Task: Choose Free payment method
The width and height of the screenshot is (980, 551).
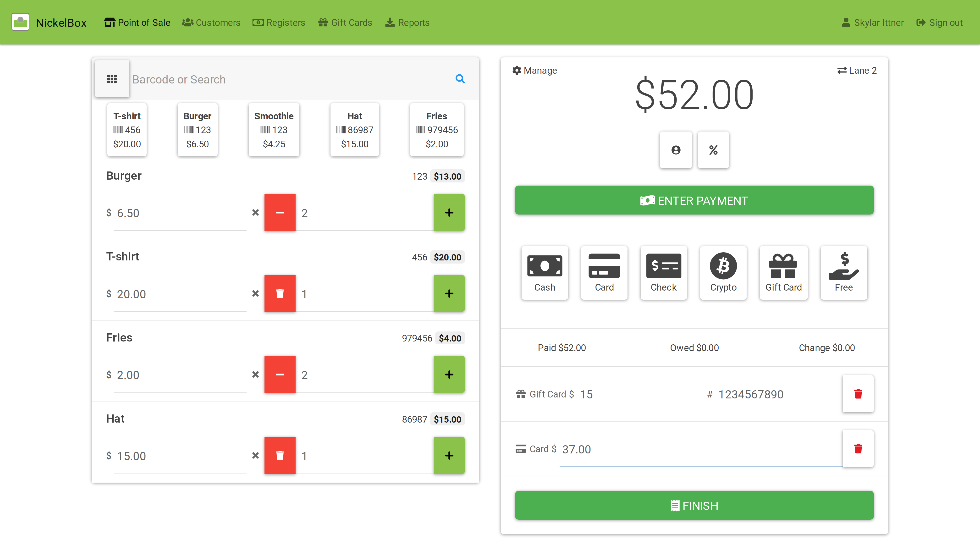Action: pos(844,272)
